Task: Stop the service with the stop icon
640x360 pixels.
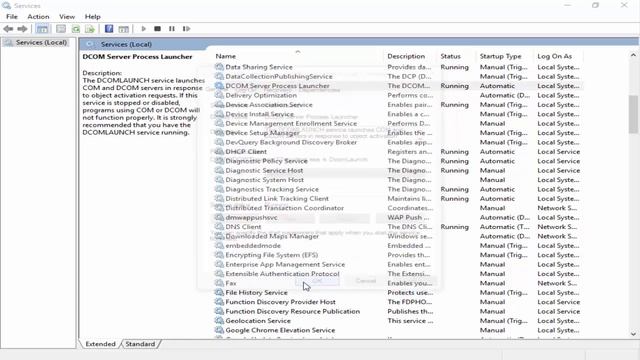Action: pos(157,29)
